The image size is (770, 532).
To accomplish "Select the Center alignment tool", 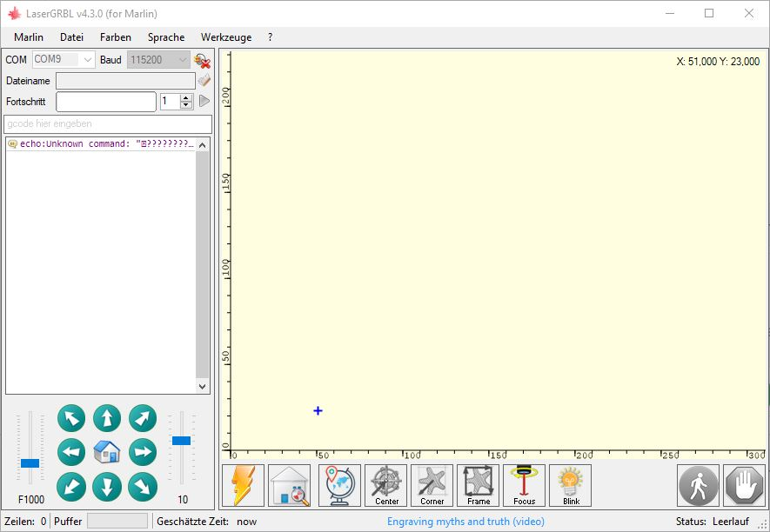I will click(x=385, y=485).
